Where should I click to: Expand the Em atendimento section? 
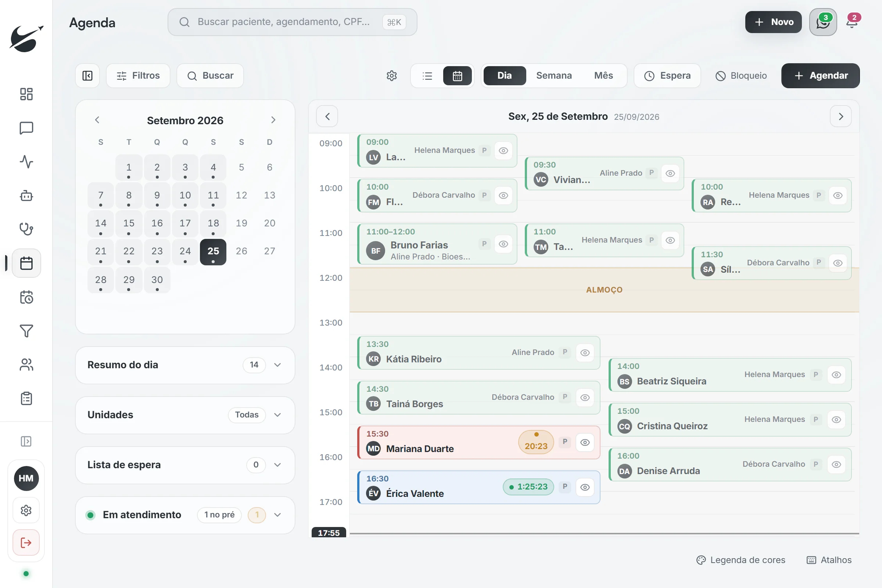pyautogui.click(x=185, y=515)
